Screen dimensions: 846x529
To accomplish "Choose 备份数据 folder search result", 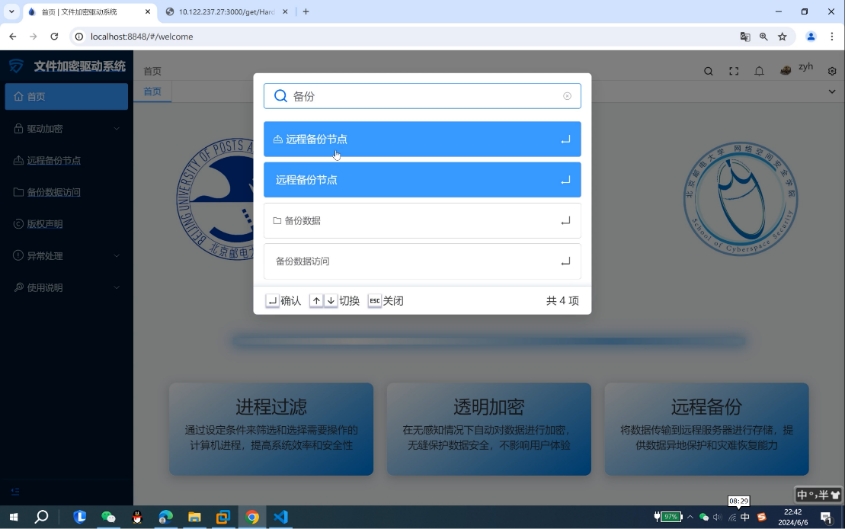I will coord(421,221).
